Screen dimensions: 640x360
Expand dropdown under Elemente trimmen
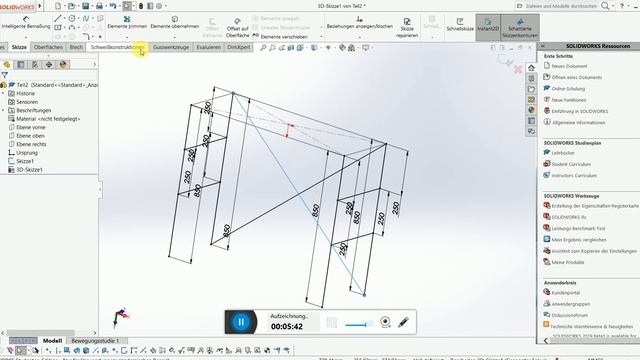(127, 37)
